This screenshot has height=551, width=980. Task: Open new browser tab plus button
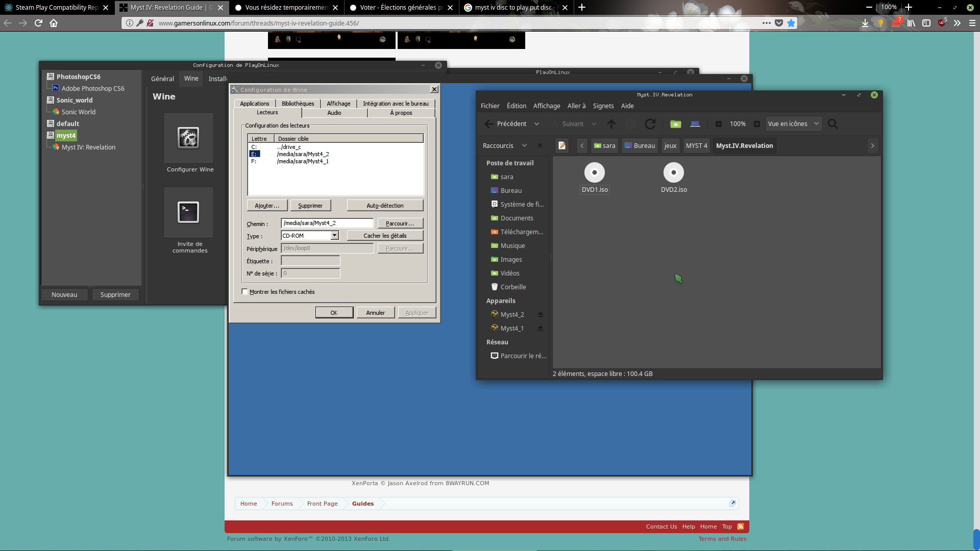[x=582, y=7]
